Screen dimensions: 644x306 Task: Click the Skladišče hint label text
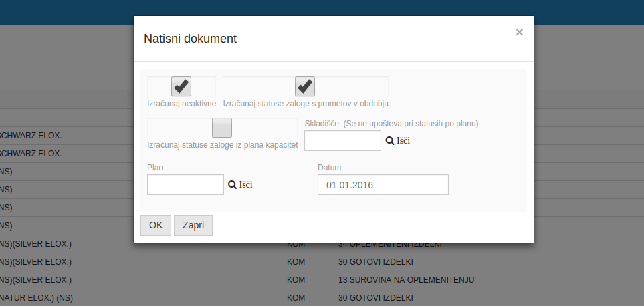coord(391,124)
